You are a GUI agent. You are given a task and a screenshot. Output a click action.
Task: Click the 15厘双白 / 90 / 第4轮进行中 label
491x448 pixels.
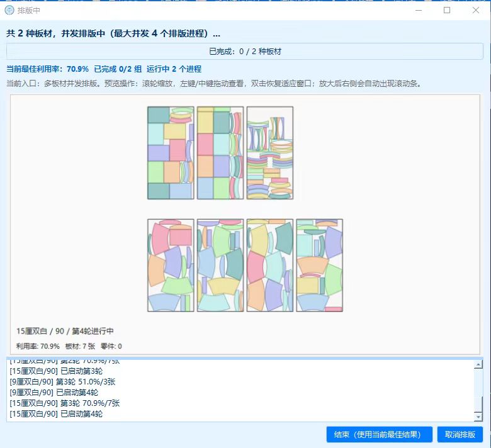[x=65, y=331]
